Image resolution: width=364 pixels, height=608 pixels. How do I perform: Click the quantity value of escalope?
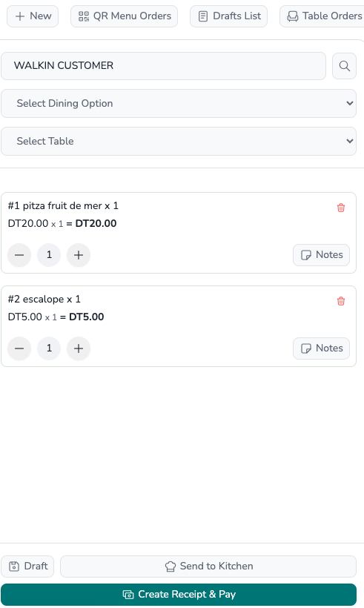coord(49,348)
